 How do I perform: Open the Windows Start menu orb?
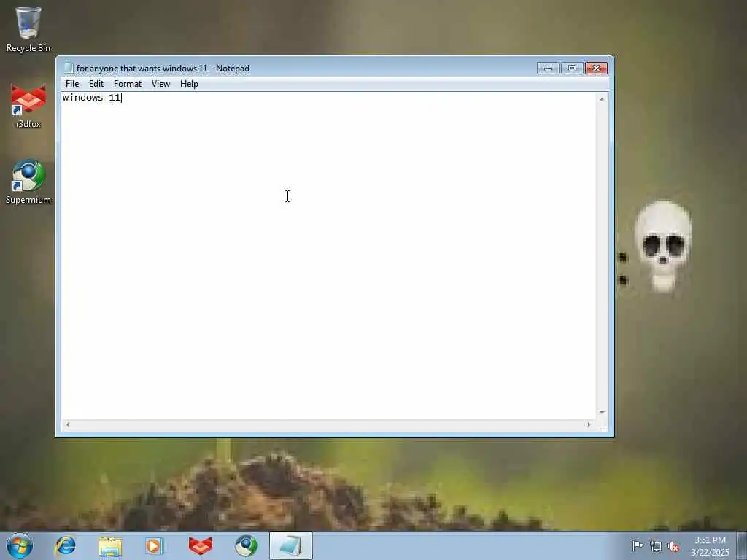[x=20, y=545]
